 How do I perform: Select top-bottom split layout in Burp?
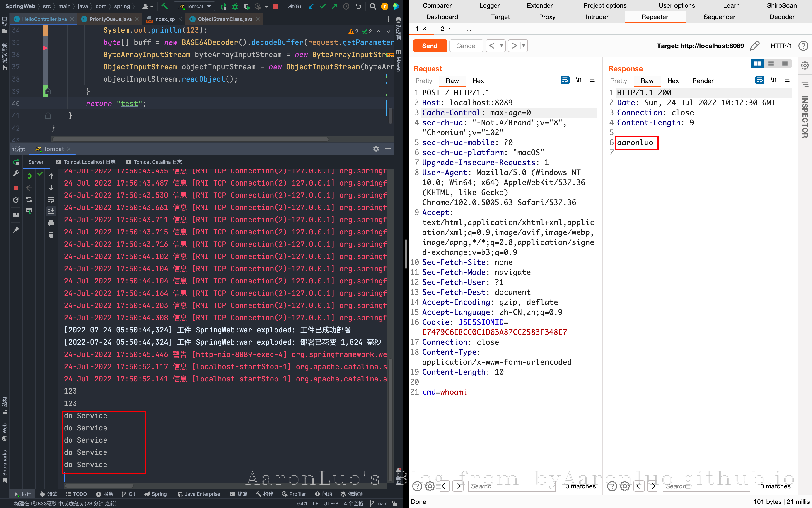(771, 63)
